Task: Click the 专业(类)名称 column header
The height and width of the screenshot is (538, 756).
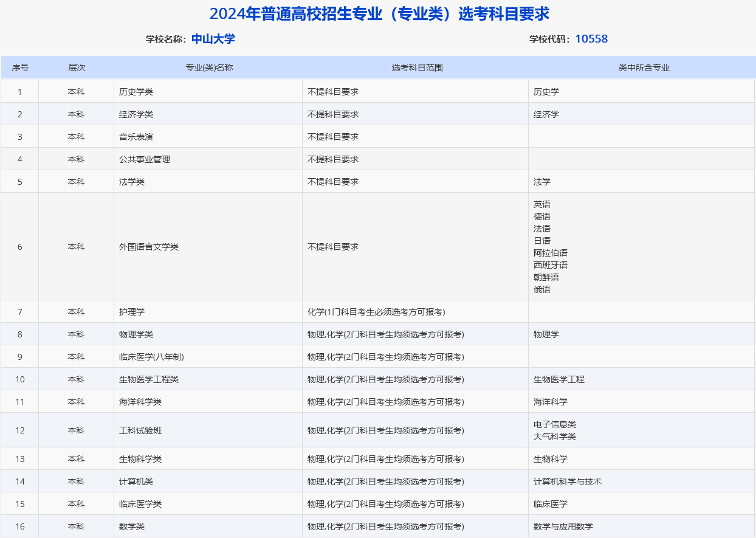Action: coord(208,67)
